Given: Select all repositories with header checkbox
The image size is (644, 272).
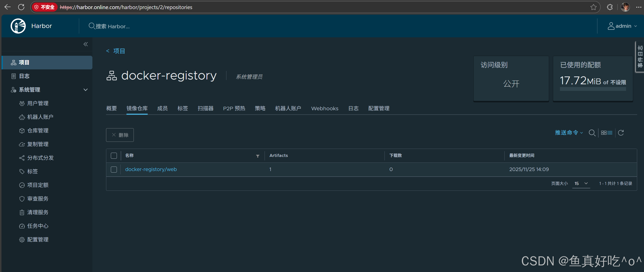Looking at the screenshot, I should pos(114,156).
